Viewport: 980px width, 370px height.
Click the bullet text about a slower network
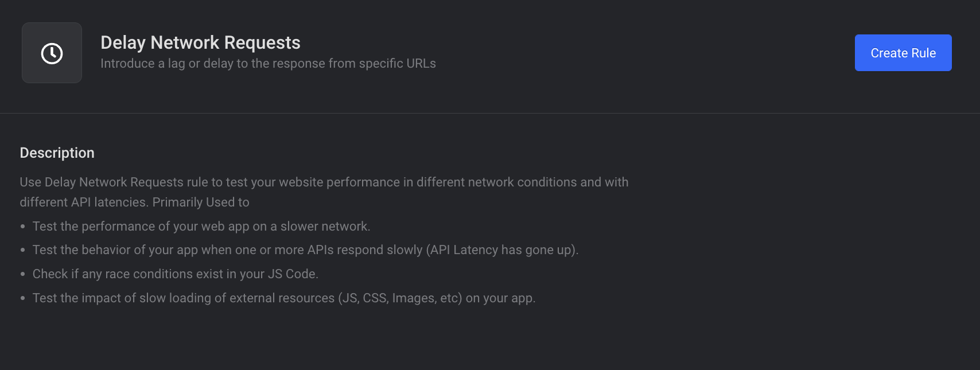pyautogui.click(x=201, y=226)
